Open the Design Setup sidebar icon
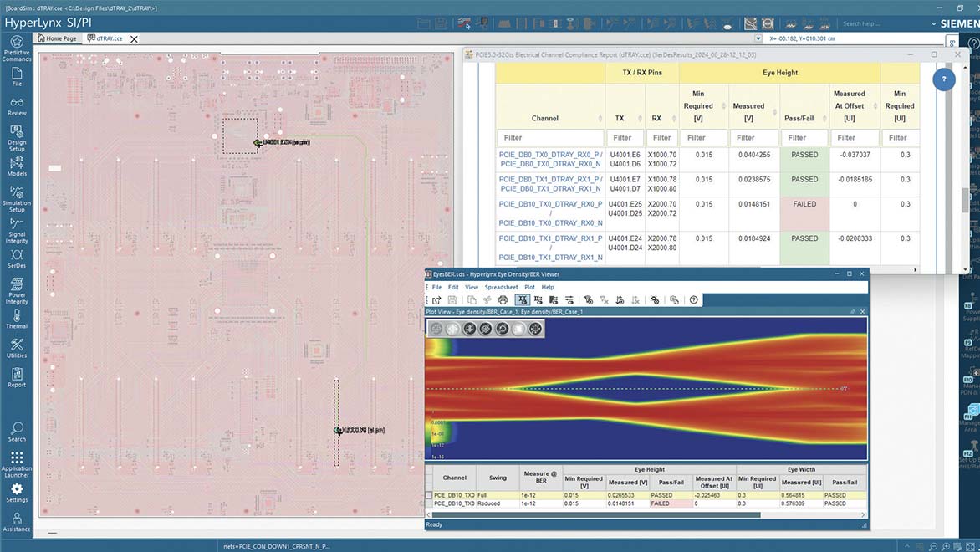980x552 pixels. 17,138
